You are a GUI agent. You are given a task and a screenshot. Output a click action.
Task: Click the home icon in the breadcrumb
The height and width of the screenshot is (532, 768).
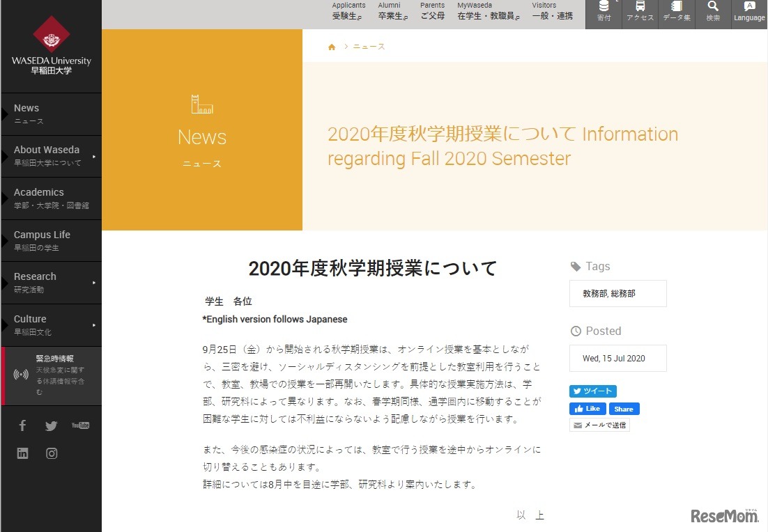pyautogui.click(x=332, y=46)
